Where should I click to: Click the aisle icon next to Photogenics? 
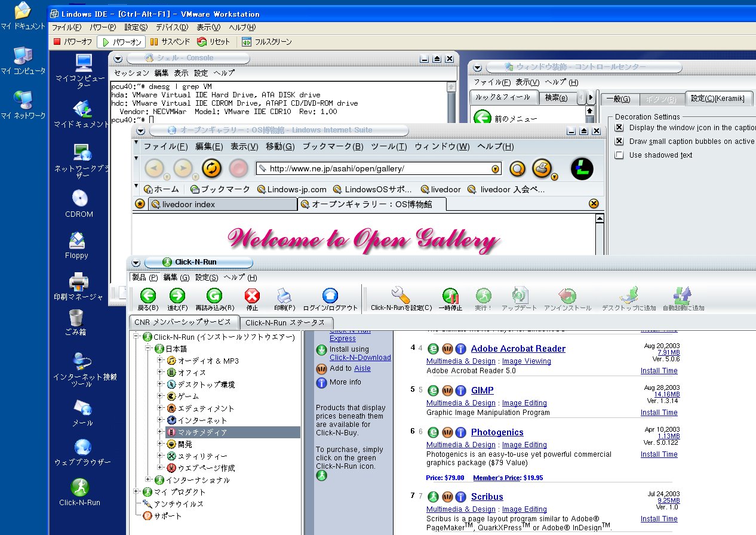pos(447,432)
